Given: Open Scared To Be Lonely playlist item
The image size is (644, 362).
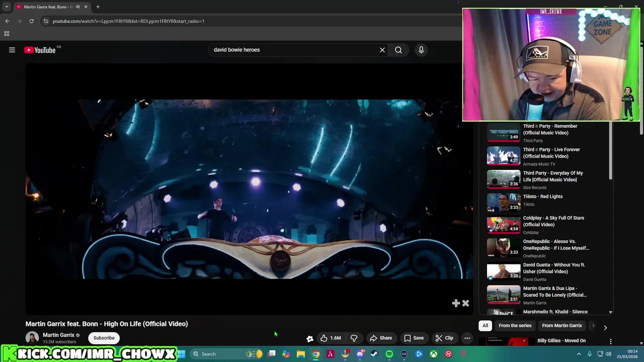Looking at the screenshot, I should [x=546, y=296].
